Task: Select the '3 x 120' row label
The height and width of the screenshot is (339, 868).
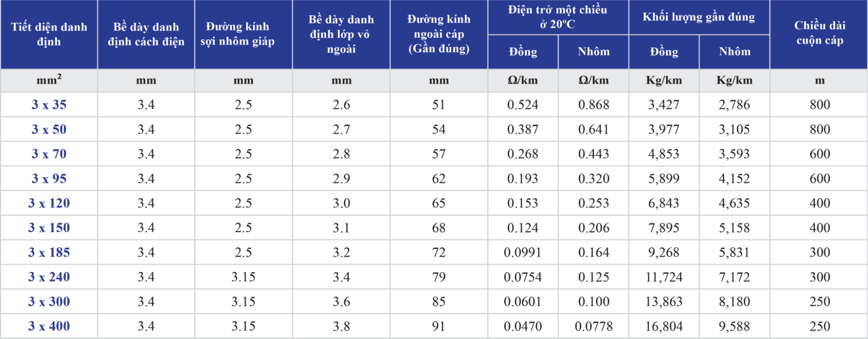Action: coord(49,203)
